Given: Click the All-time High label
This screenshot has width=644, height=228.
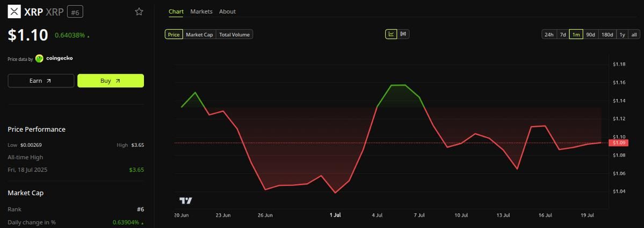Looking at the screenshot, I should pos(25,157).
